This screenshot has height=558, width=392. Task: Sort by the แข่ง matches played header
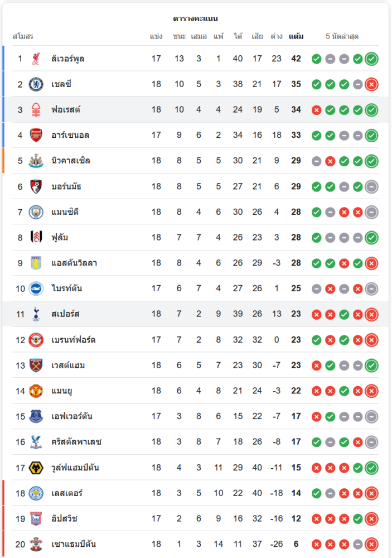pos(156,37)
